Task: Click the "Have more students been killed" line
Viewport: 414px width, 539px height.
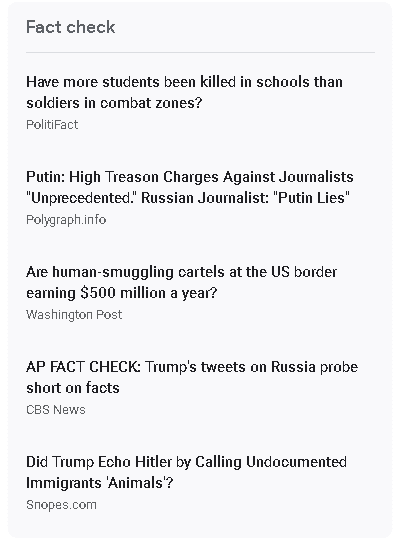Action: [x=184, y=82]
